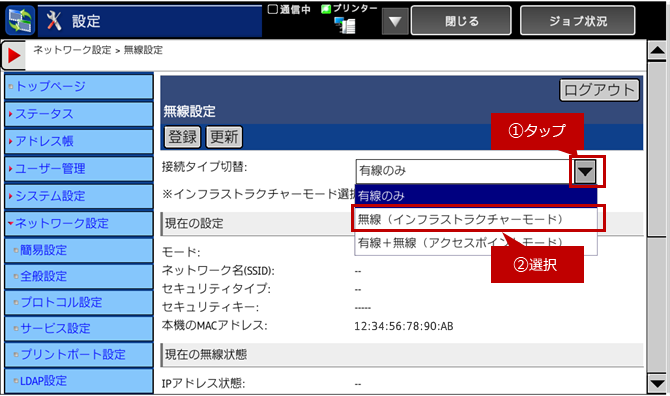The image size is (670, 396).
Task: Click the セキュリティキー: label
Action: pyautogui.click(x=210, y=307)
